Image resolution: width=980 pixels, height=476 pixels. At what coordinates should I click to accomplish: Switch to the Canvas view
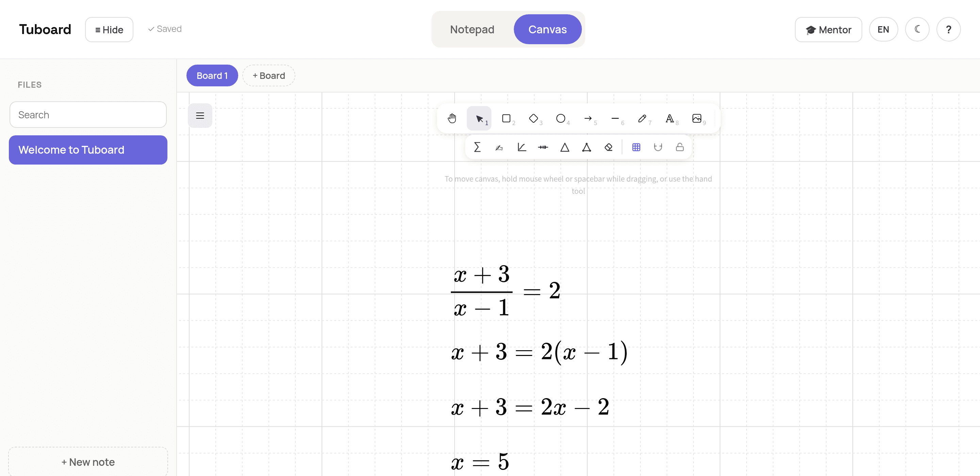point(548,29)
